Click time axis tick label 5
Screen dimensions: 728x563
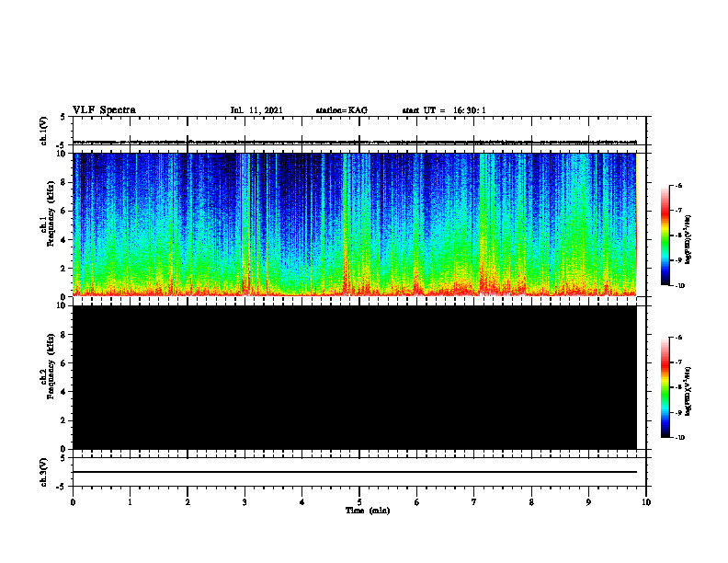click(359, 502)
